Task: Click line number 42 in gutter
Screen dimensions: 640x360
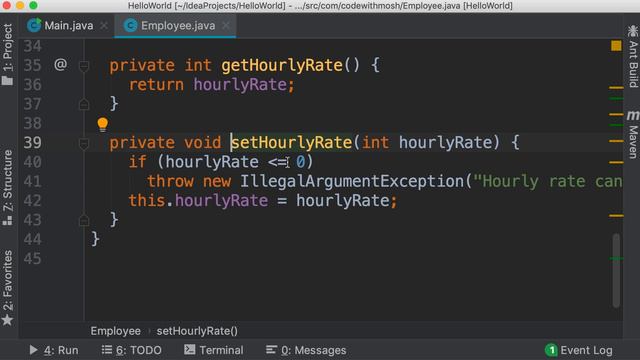Action: 32,201
